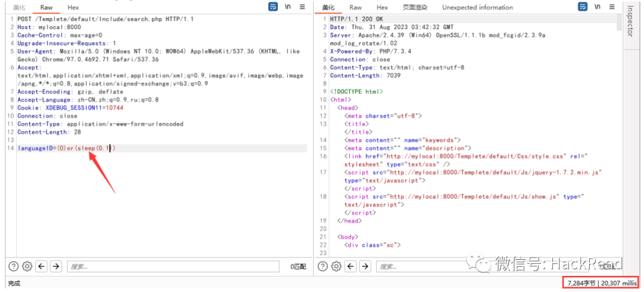Click HTTP/1.1 200 OK status line

click(357, 19)
